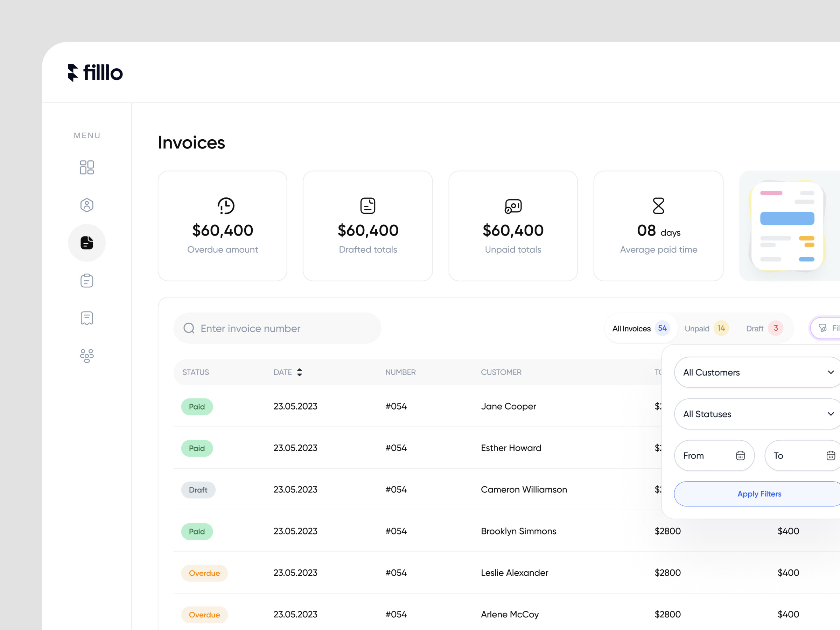
Task: Click the Filllo logo
Action: click(96, 72)
